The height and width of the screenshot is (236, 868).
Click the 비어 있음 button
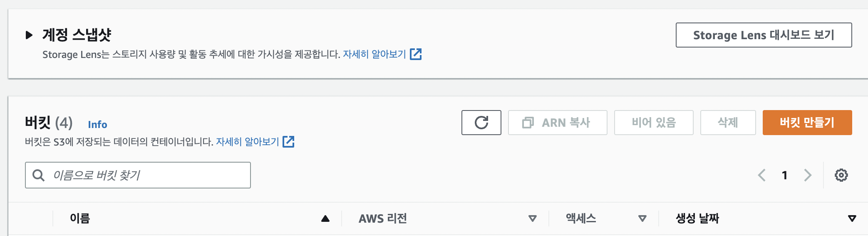[x=653, y=123]
